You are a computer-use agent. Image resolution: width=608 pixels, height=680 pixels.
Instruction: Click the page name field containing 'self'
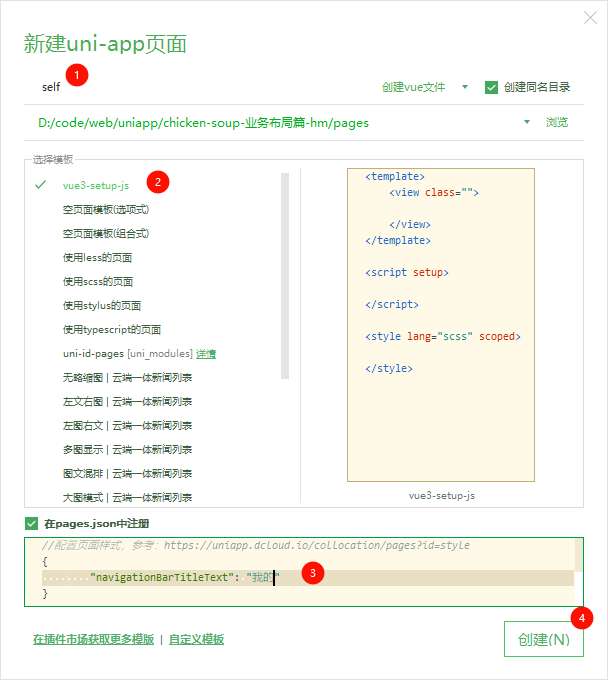[199, 87]
